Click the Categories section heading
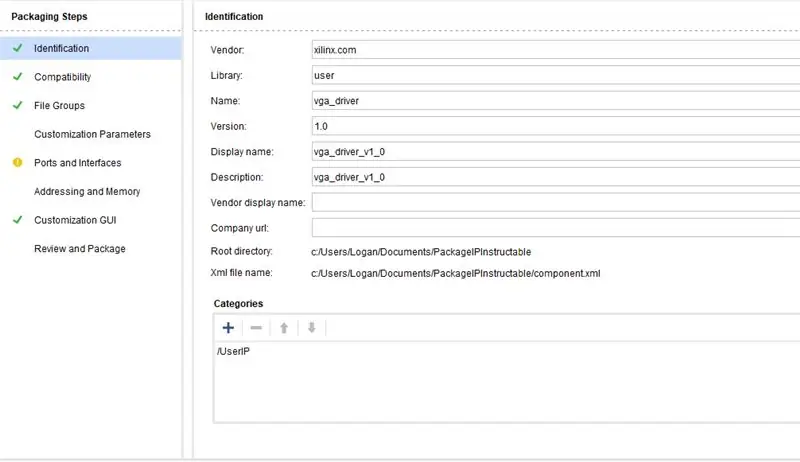The height and width of the screenshot is (462, 800). tap(238, 303)
